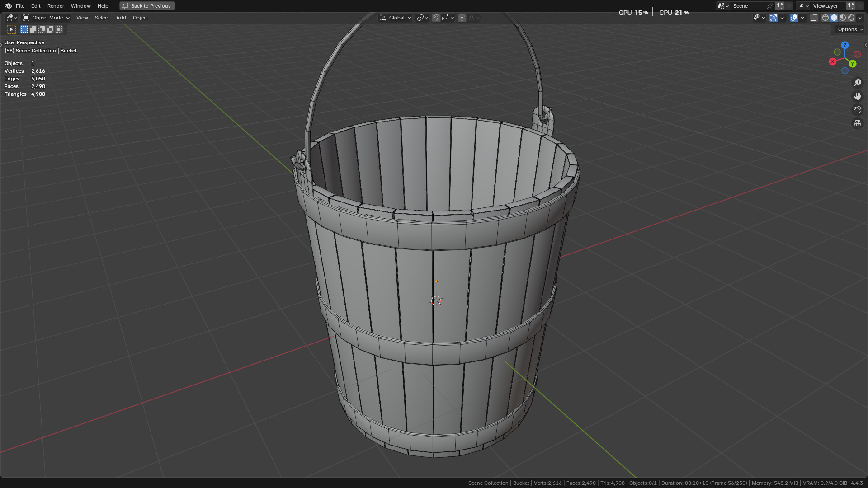Choose Intersect Existing Selection mode
This screenshot has width=868, height=488.
[59, 29]
